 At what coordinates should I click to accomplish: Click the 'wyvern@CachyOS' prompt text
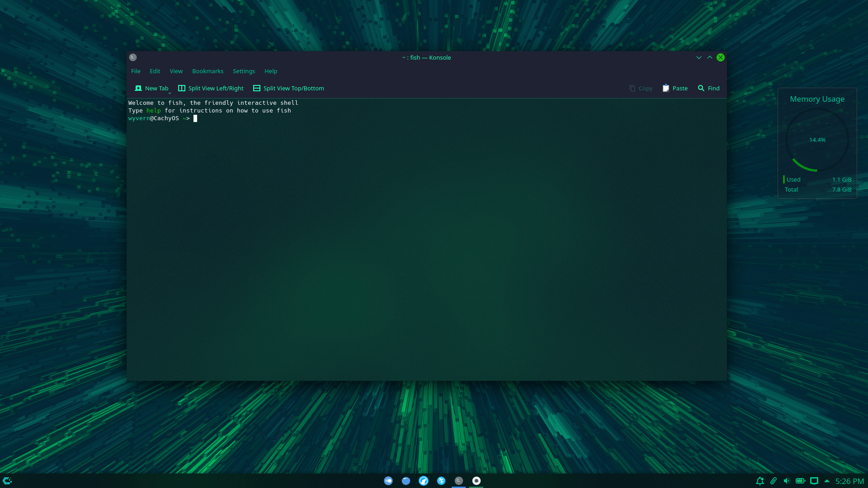[154, 118]
